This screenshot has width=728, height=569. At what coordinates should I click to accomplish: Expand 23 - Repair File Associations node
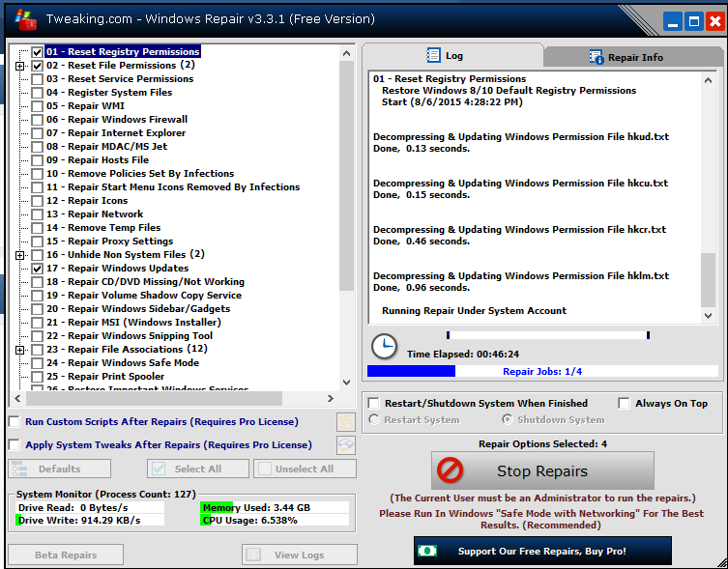[19, 350]
